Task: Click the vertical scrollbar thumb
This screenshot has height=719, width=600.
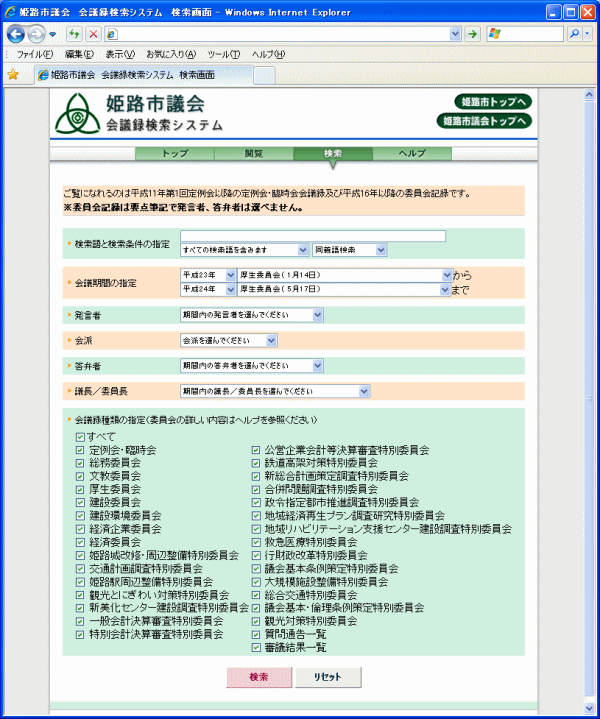Action: pos(589,398)
